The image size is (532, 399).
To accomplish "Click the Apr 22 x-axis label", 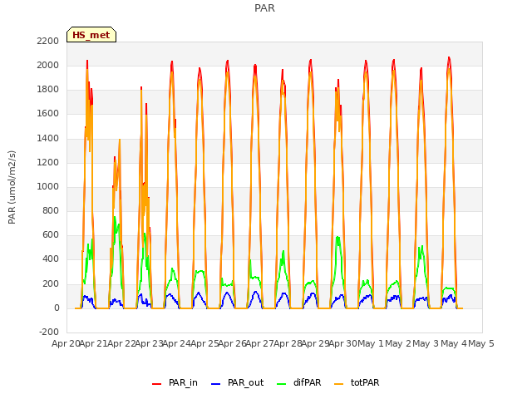I will [121, 343].
